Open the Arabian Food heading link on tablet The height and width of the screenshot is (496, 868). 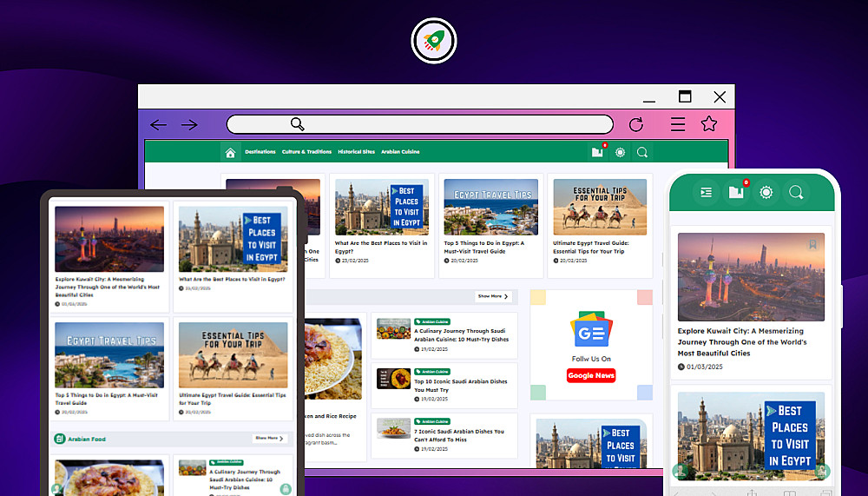click(x=86, y=439)
